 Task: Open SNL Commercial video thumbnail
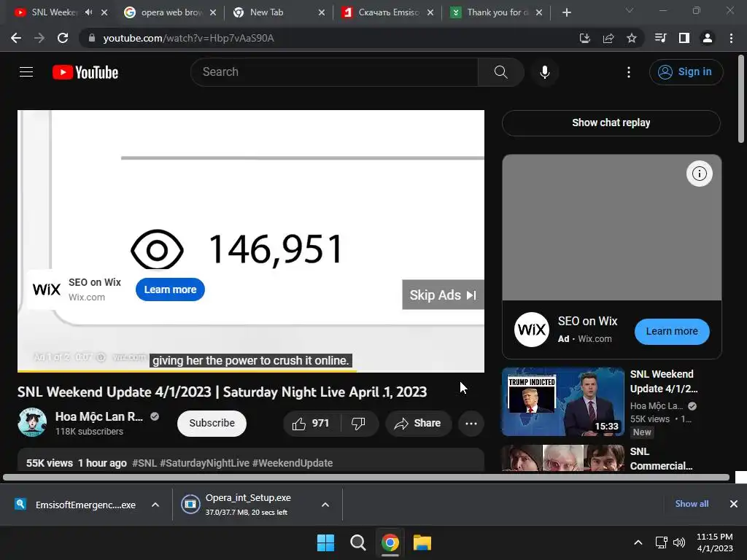[562, 458]
